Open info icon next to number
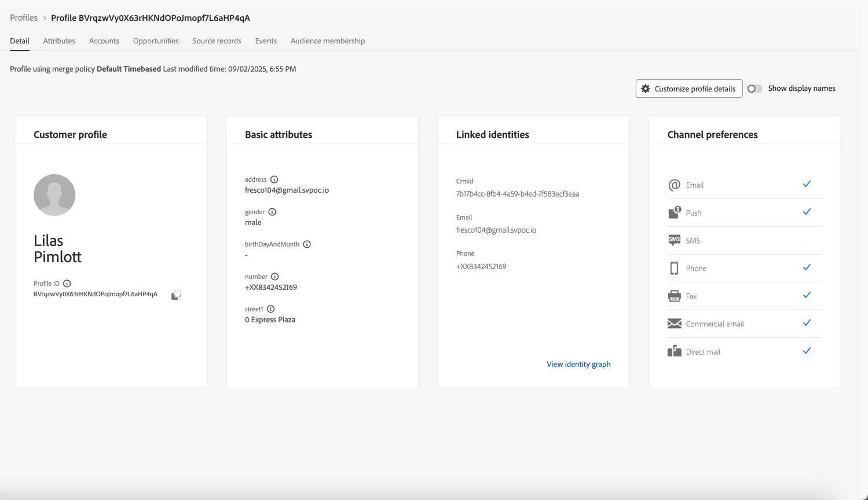The image size is (868, 500). pos(275,277)
